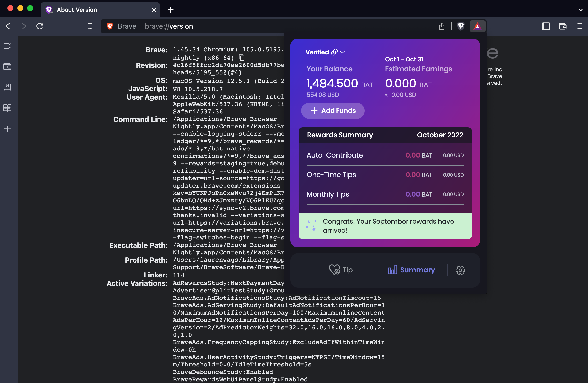588x383 pixels.
Task: Click the BraveRewardsWebUiPanelStudy:Enabled line
Action: 240,380
